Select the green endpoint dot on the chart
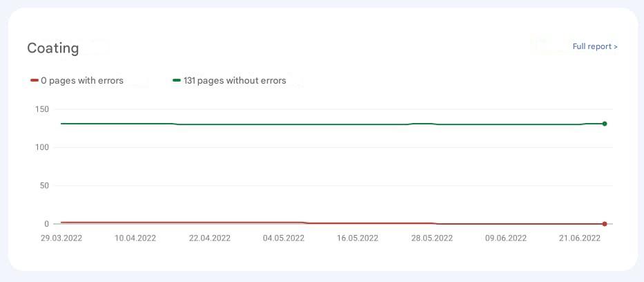This screenshot has width=644, height=282. [x=605, y=124]
